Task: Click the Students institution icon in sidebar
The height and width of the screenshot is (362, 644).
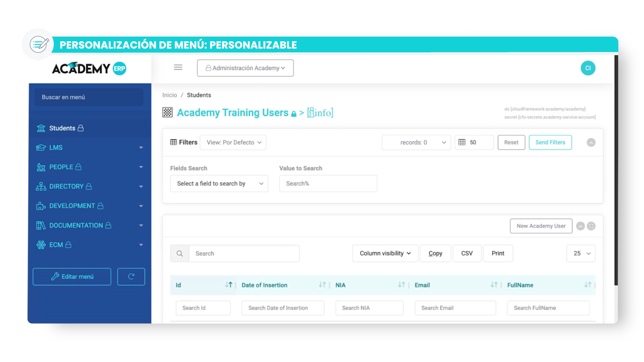Action: [x=41, y=128]
